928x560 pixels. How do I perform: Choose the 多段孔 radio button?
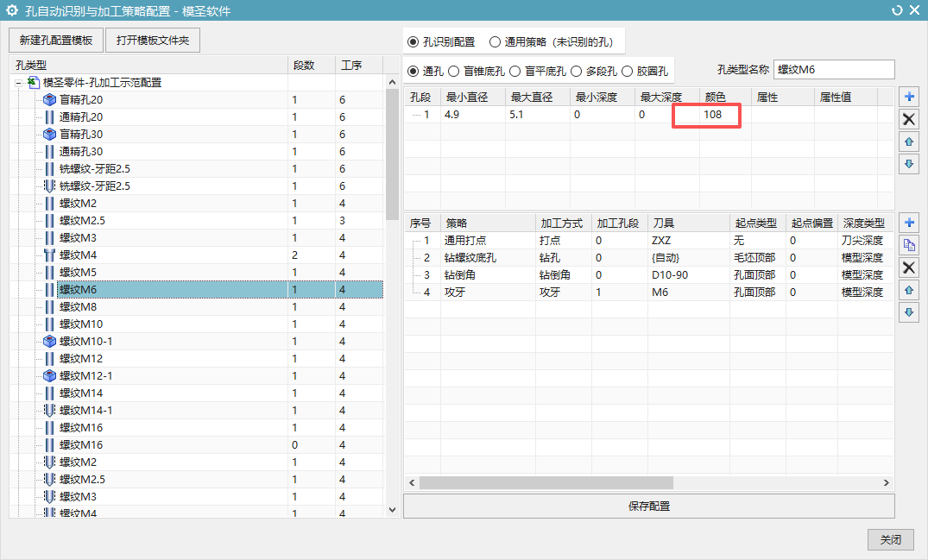pos(577,71)
